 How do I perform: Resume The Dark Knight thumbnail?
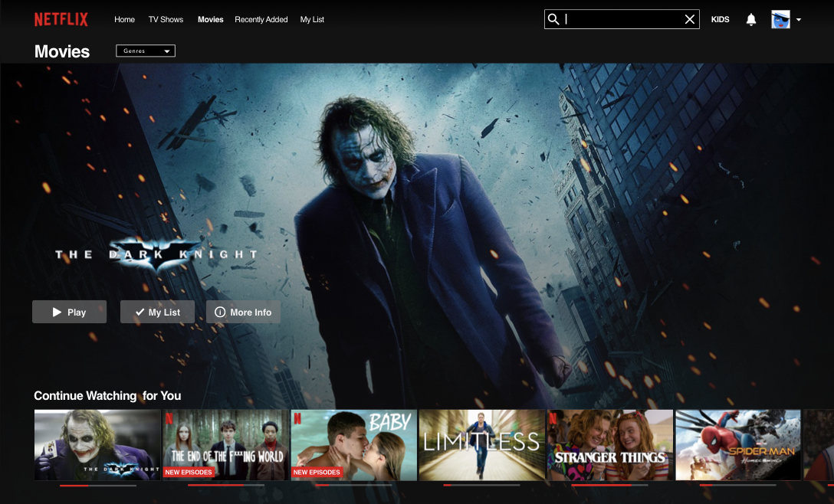pos(97,445)
